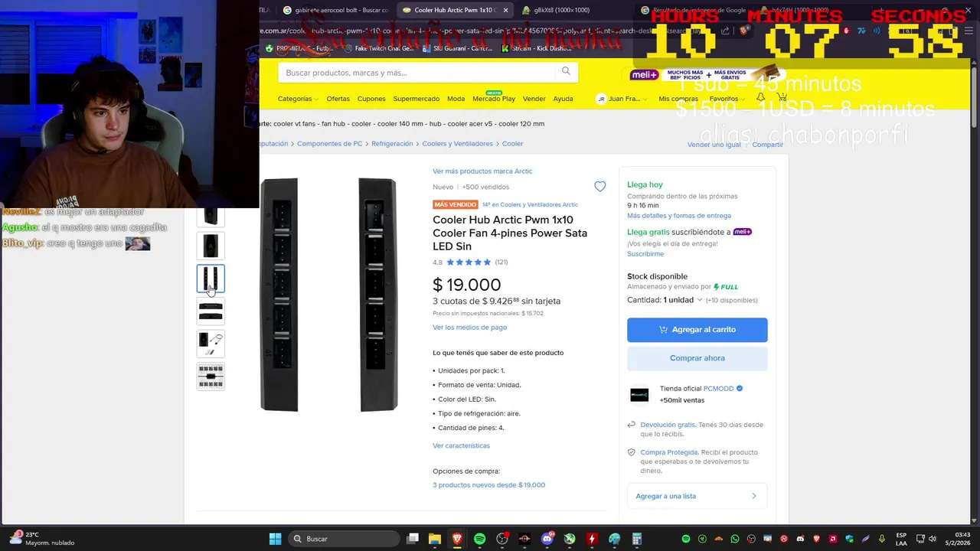Expand the Categorías dropdown
The height and width of the screenshot is (551, 980).
point(298,99)
